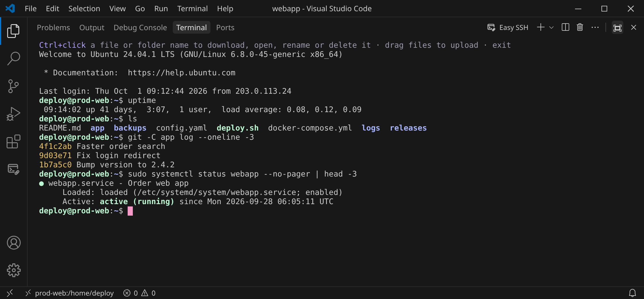Click the config.yaml file name
Screen dimensions: 644x299
click(182, 128)
